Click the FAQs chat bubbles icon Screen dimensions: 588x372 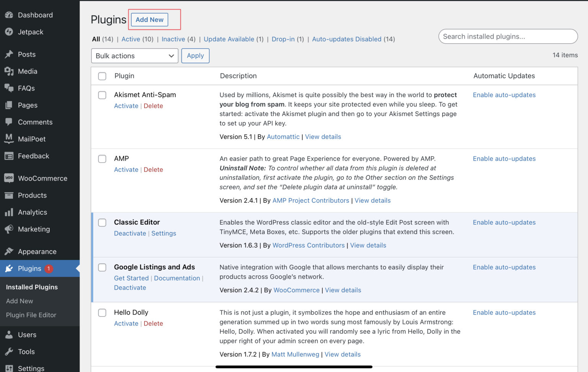pos(9,88)
